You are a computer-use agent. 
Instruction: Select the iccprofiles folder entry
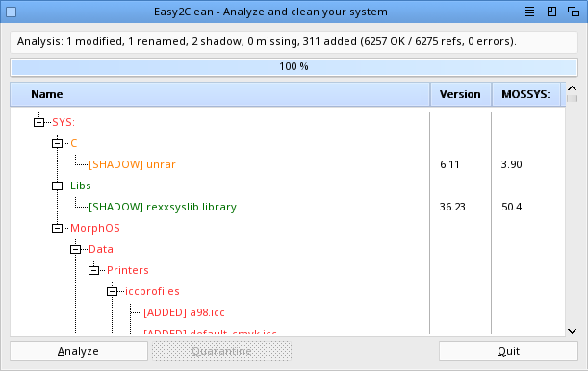click(x=152, y=291)
